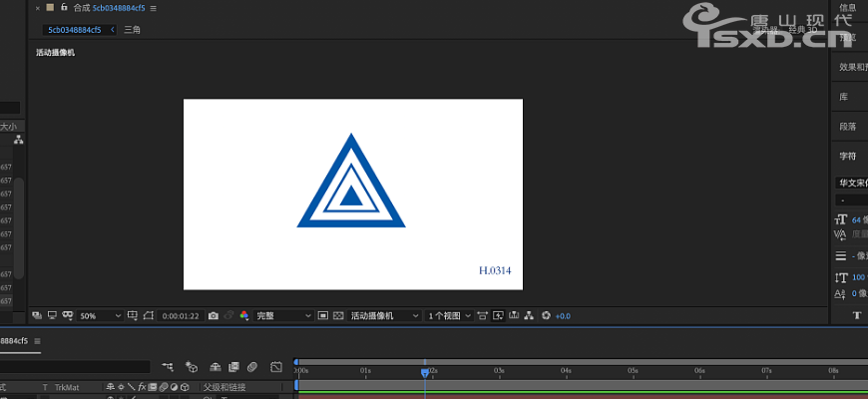
Task: Open the 50% magnification dropdown
Action: pyautogui.click(x=100, y=315)
